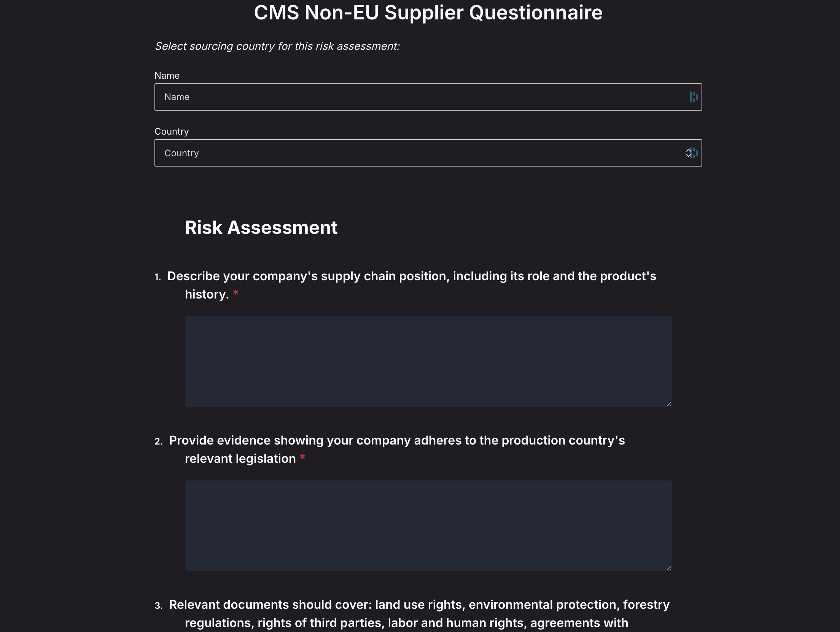840x632 pixels.
Task: Click resize handle of legislation evidence textarea
Action: (669, 568)
